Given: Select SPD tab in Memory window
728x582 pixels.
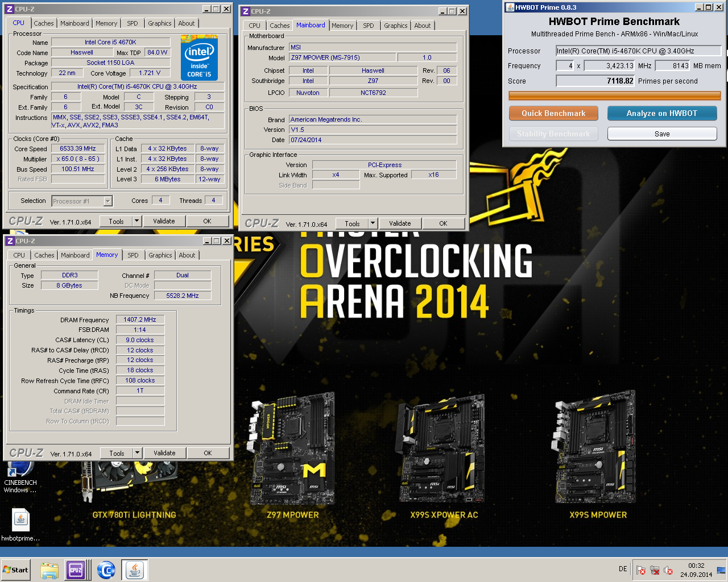Looking at the screenshot, I should click(x=133, y=255).
